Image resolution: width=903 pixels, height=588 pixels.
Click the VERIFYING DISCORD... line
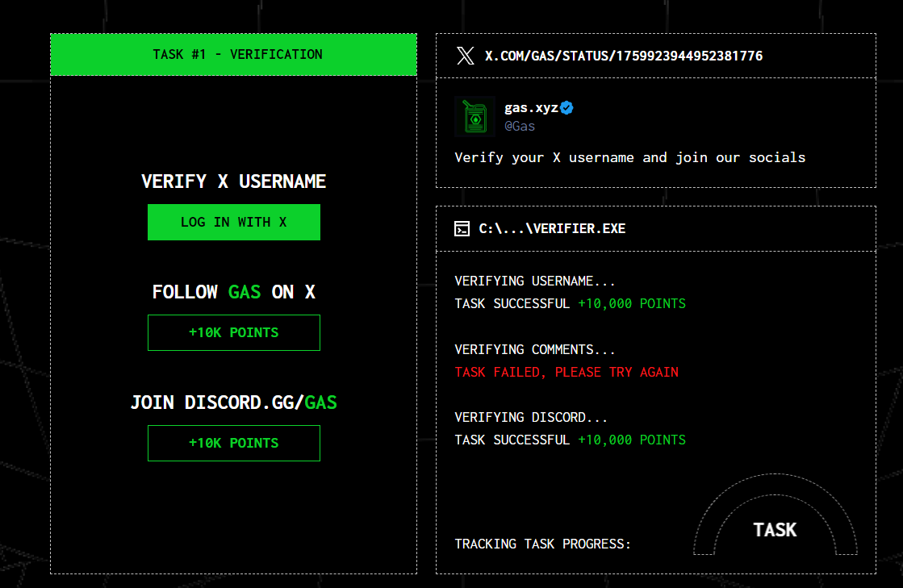point(531,417)
